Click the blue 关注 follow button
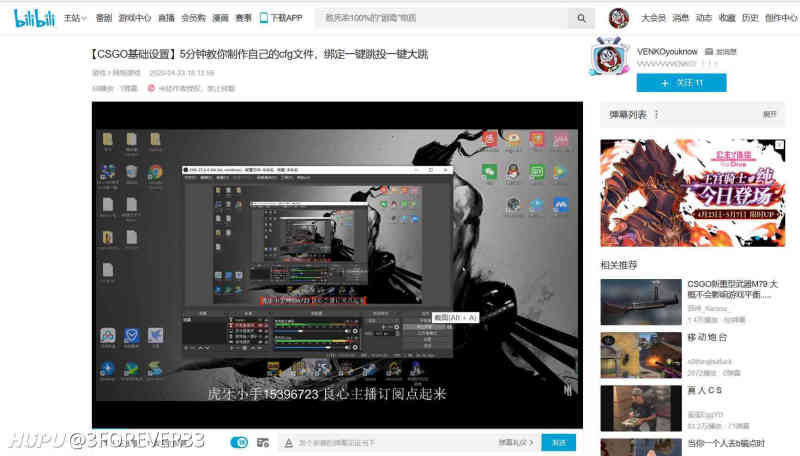This screenshot has width=800, height=456. 682,83
